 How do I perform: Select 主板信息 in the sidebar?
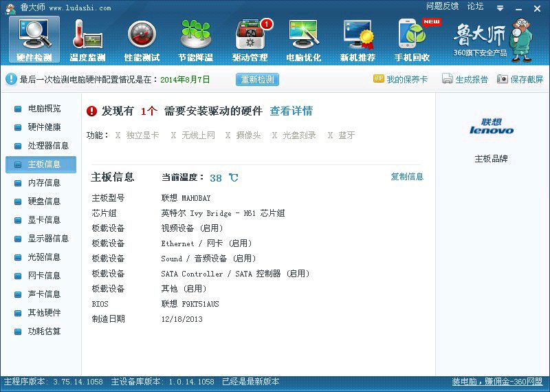click(41, 164)
